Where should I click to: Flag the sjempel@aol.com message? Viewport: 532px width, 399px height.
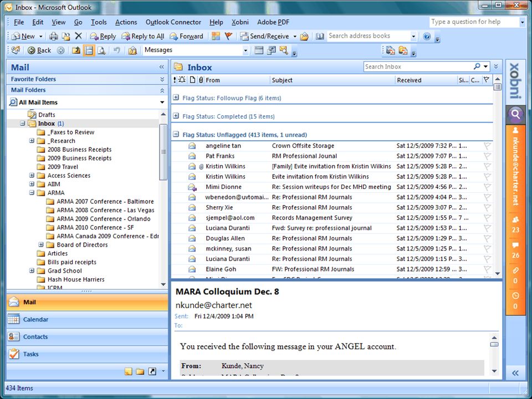(487, 218)
